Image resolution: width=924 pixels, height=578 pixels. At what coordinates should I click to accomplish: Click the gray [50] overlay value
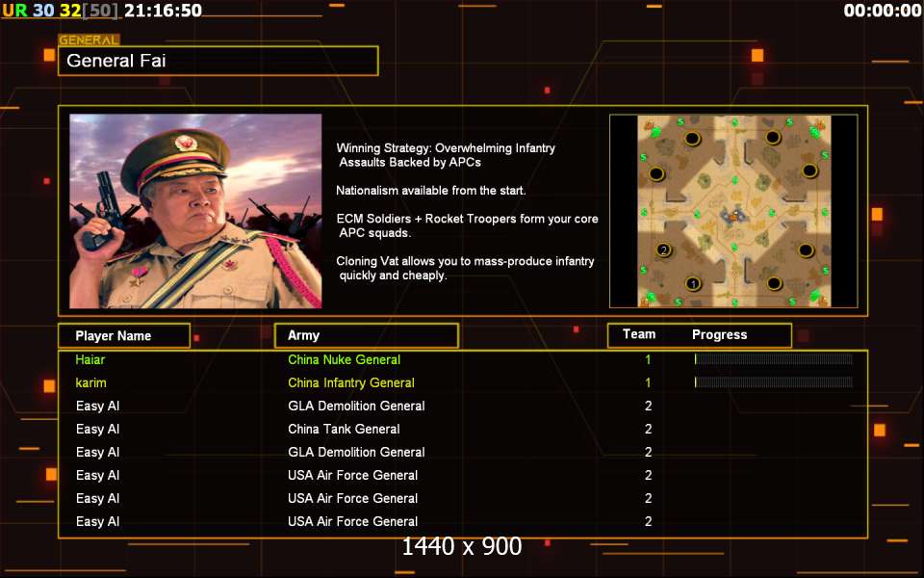click(100, 10)
